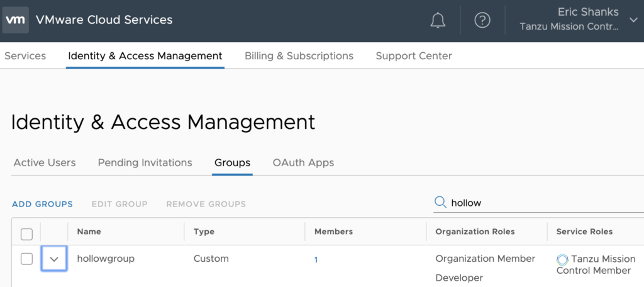Screen dimensions: 644x287
Task: Open the hollowgroup members count link
Action: tap(316, 259)
